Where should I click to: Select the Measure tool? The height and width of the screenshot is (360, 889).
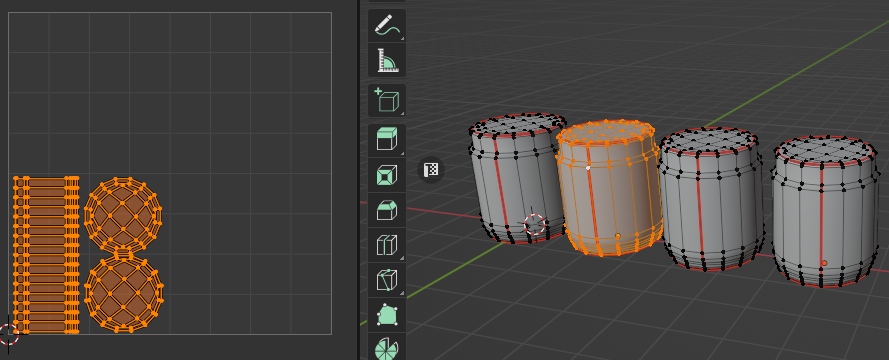pyautogui.click(x=387, y=61)
